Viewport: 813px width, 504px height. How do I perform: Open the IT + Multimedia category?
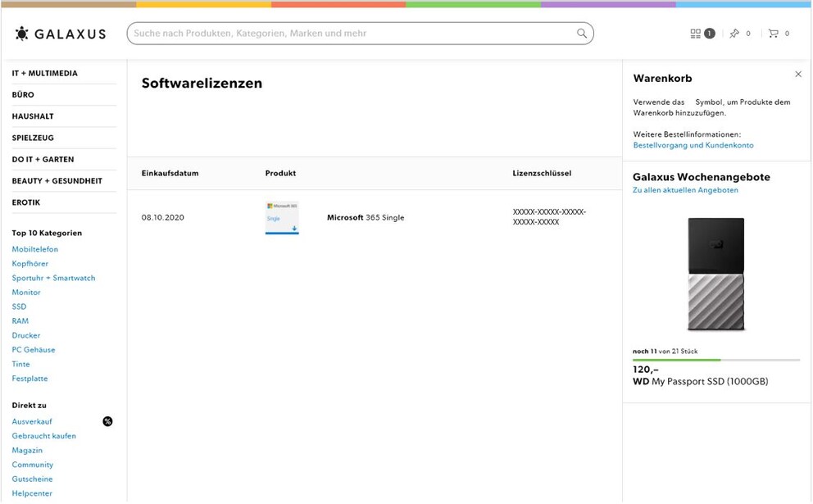[x=44, y=73]
